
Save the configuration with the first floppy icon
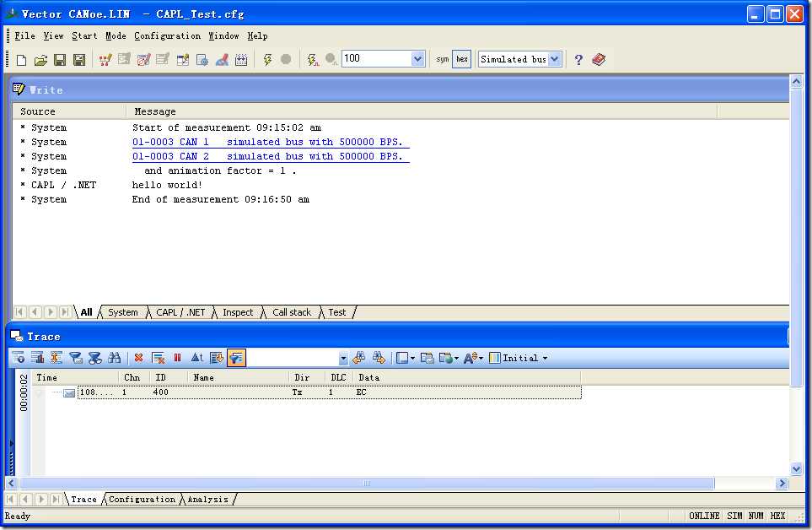click(60, 60)
